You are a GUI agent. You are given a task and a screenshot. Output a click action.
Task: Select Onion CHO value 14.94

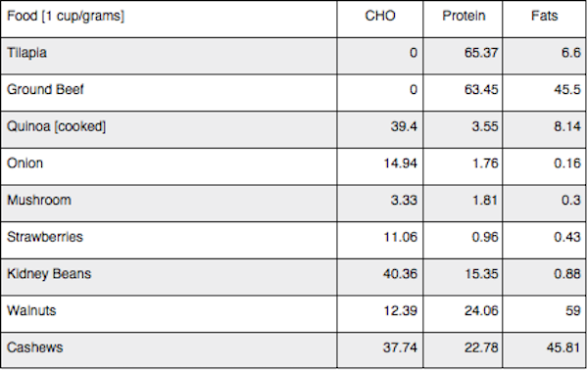(400, 163)
